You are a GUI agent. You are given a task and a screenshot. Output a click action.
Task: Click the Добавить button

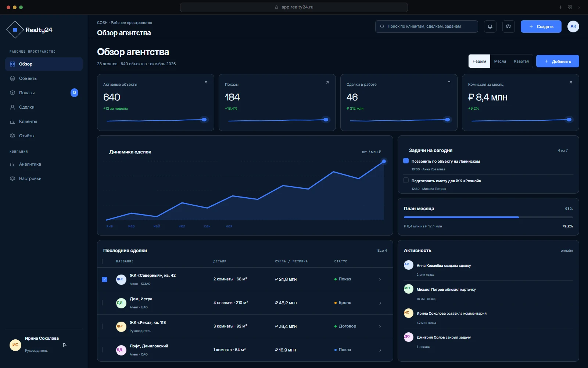coord(557,61)
